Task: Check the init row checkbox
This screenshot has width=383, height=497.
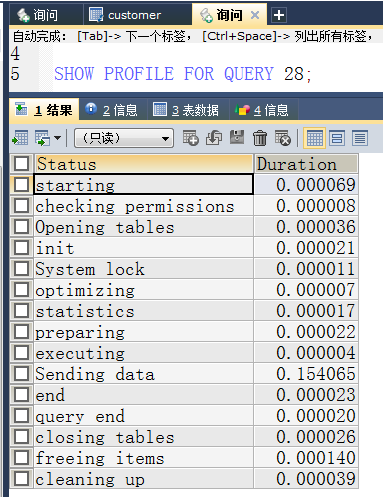Action: tap(21, 248)
